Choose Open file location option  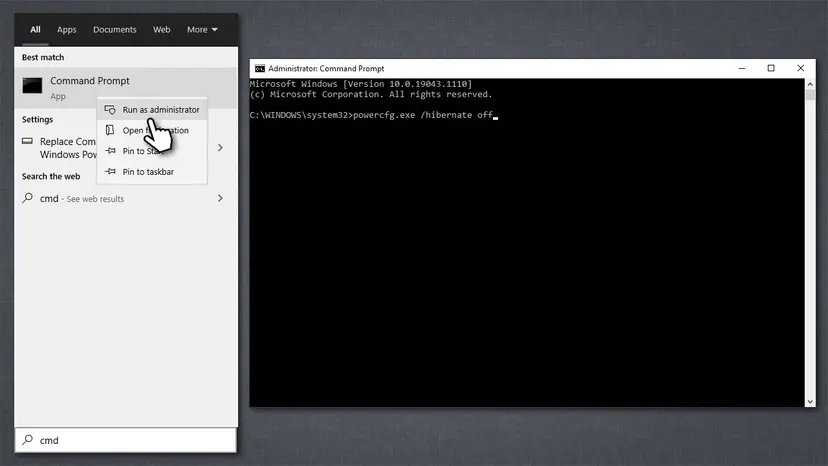(x=152, y=130)
